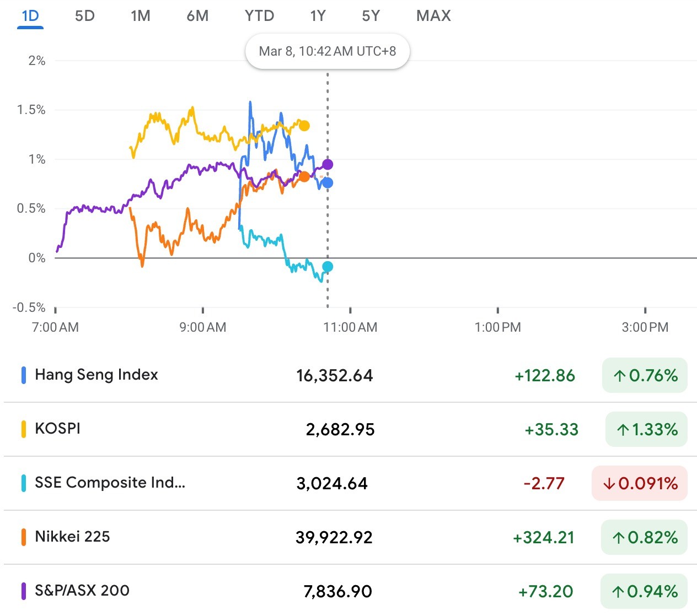Click the Hang Seng change +122.86
Screen dimensions: 697x616
coord(545,376)
